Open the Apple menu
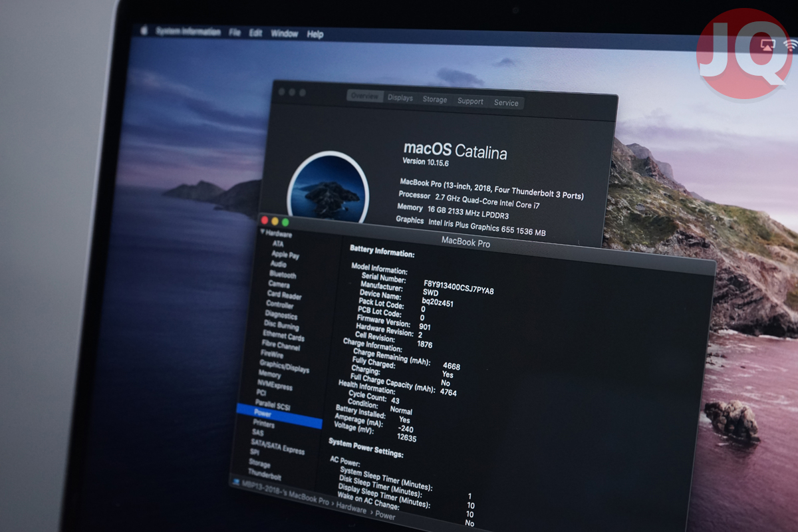The width and height of the screenshot is (798, 532). click(143, 30)
